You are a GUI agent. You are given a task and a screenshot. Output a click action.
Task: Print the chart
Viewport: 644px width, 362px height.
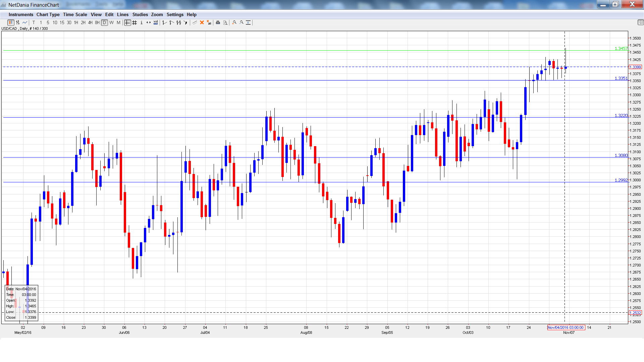(217, 22)
